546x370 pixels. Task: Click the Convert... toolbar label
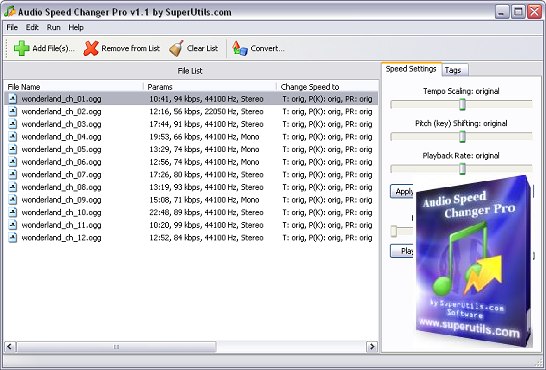(267, 48)
